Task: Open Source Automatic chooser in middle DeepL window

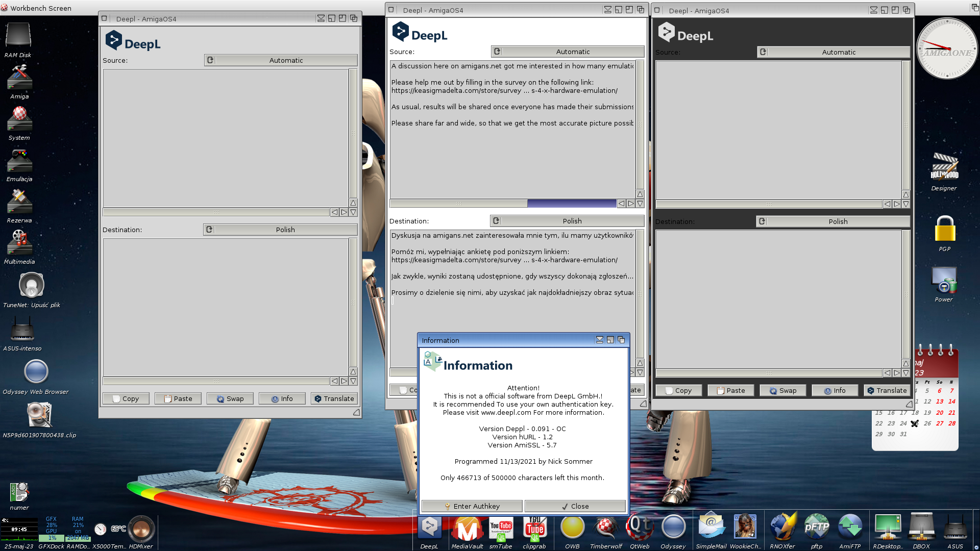Action: point(568,52)
